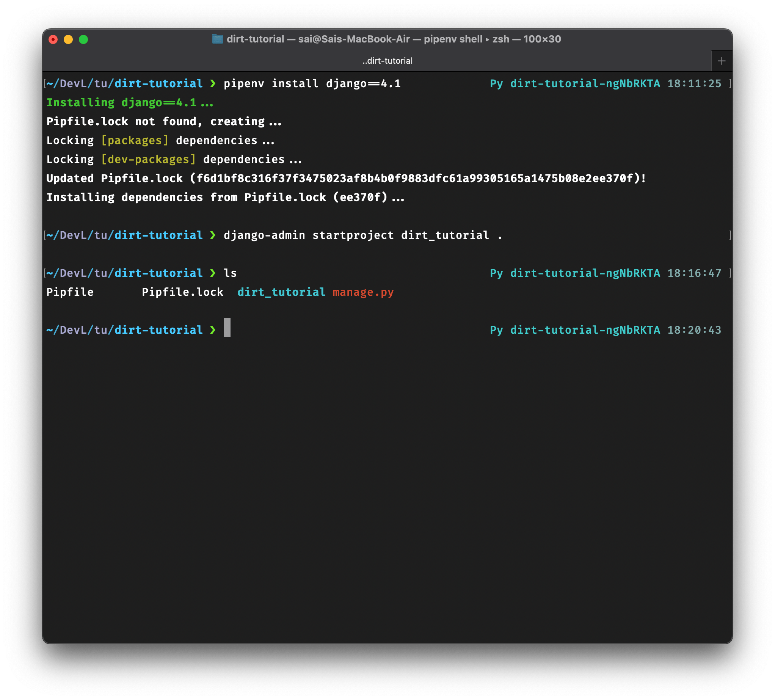Click the Pipfile entry in the ls output

click(x=70, y=292)
